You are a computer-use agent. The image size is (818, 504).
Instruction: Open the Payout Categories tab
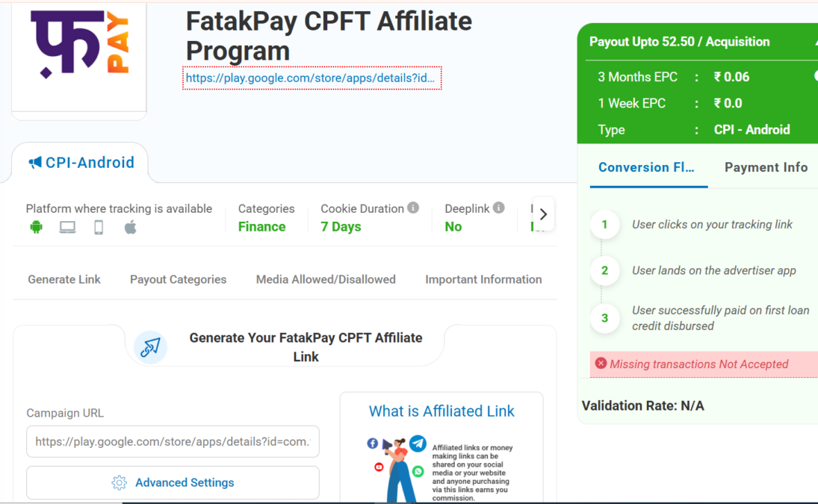178,279
